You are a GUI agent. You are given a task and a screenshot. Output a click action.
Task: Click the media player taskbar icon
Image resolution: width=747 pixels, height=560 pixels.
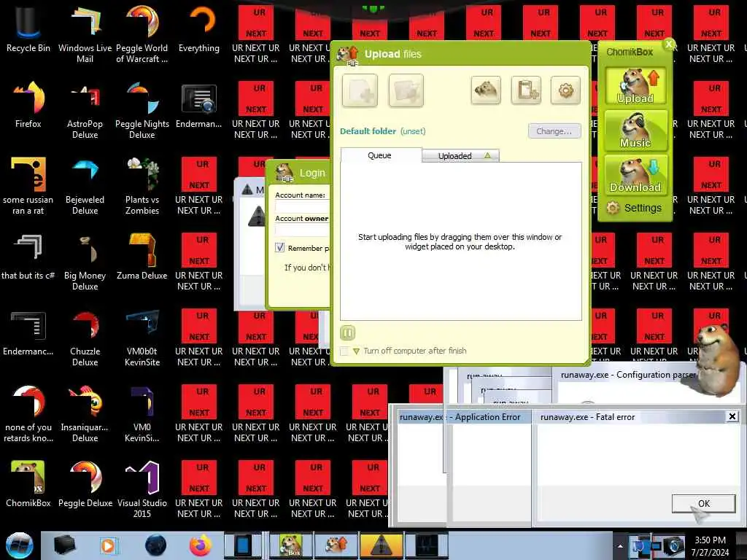point(108,545)
